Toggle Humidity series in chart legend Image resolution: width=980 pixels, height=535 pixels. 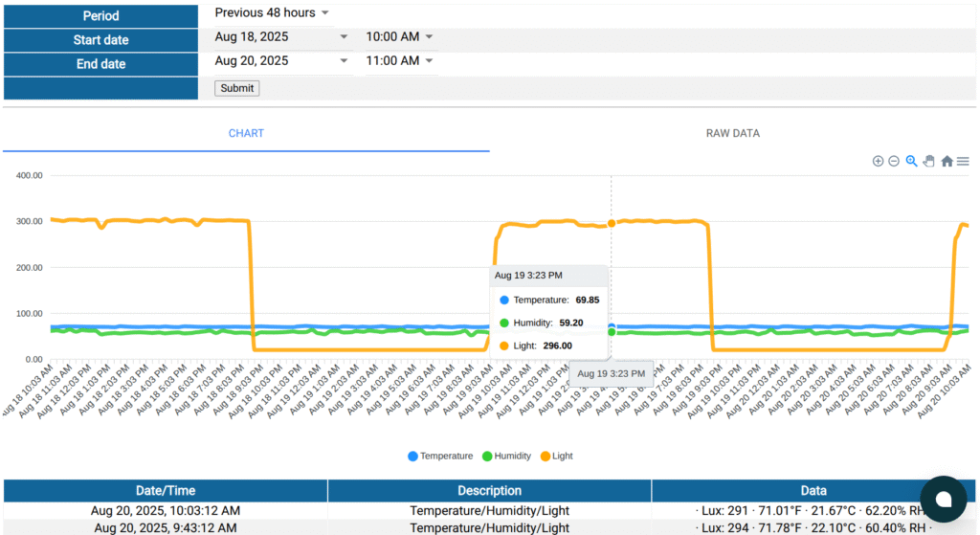pyautogui.click(x=508, y=457)
